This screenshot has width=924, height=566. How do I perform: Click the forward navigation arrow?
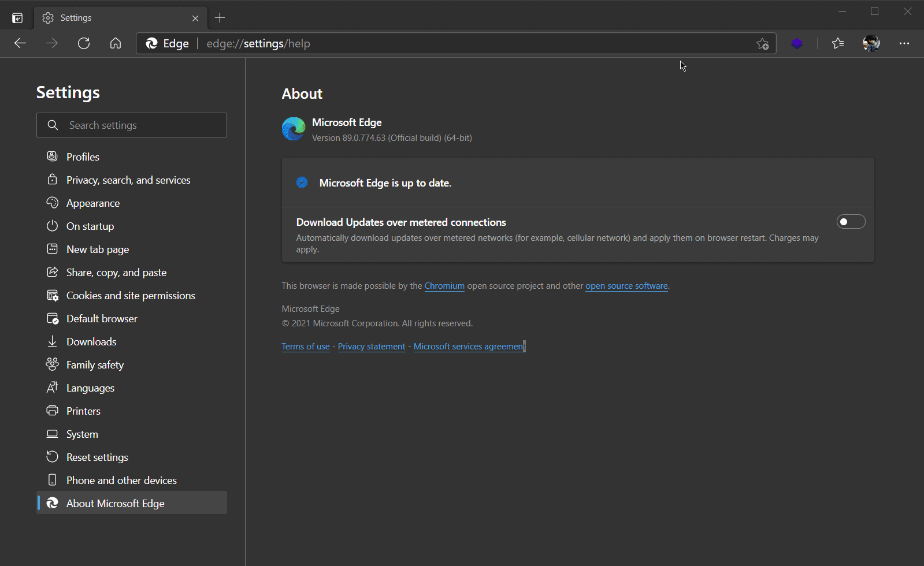coord(52,43)
